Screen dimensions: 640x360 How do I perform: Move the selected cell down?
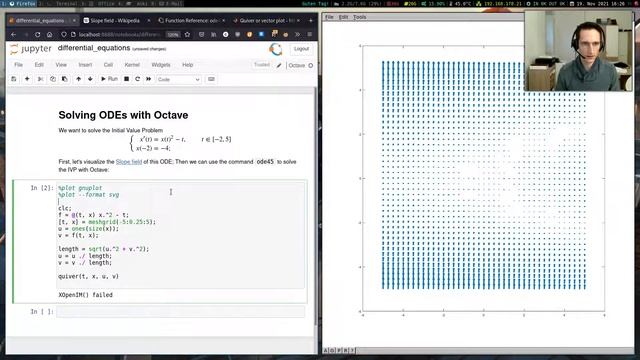point(90,79)
